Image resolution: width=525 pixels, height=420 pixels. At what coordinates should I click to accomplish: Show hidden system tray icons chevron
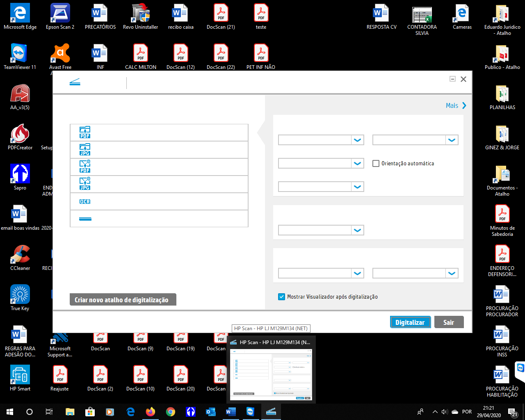pos(435,411)
